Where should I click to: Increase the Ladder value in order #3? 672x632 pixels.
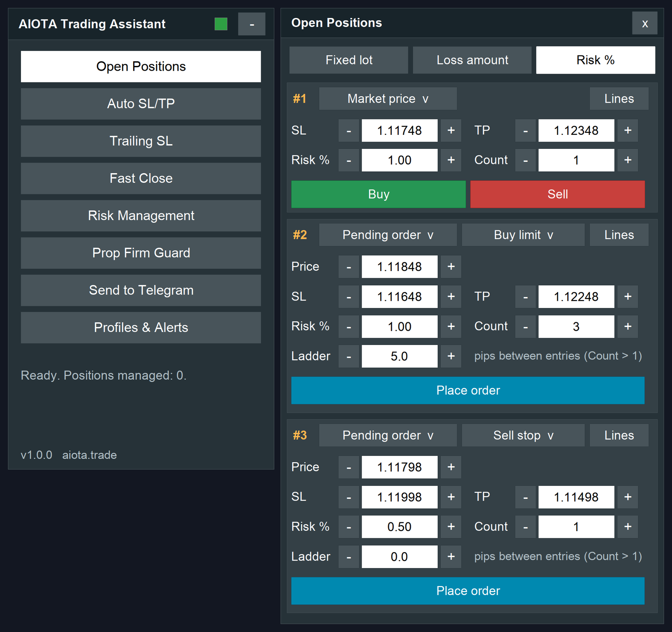[451, 557]
